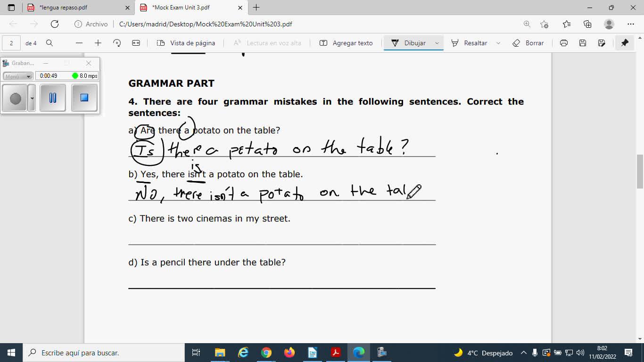Open Vista de página options

click(x=186, y=43)
